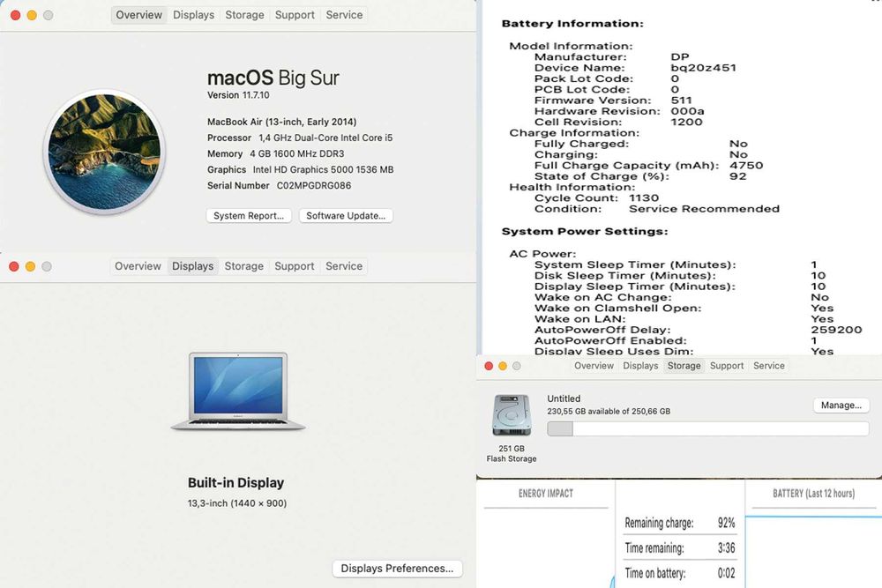This screenshot has height=588, width=882.
Task: Open Service tab in Storage window
Action: 769,366
